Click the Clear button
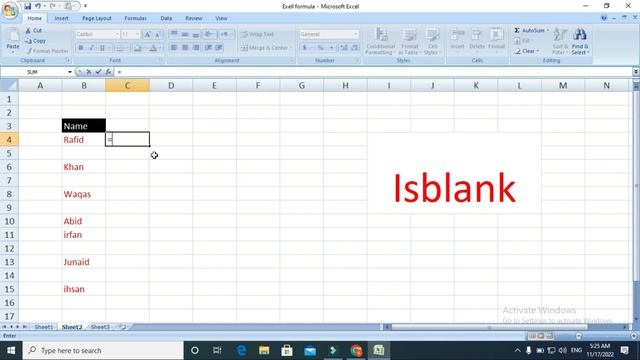 (527, 51)
